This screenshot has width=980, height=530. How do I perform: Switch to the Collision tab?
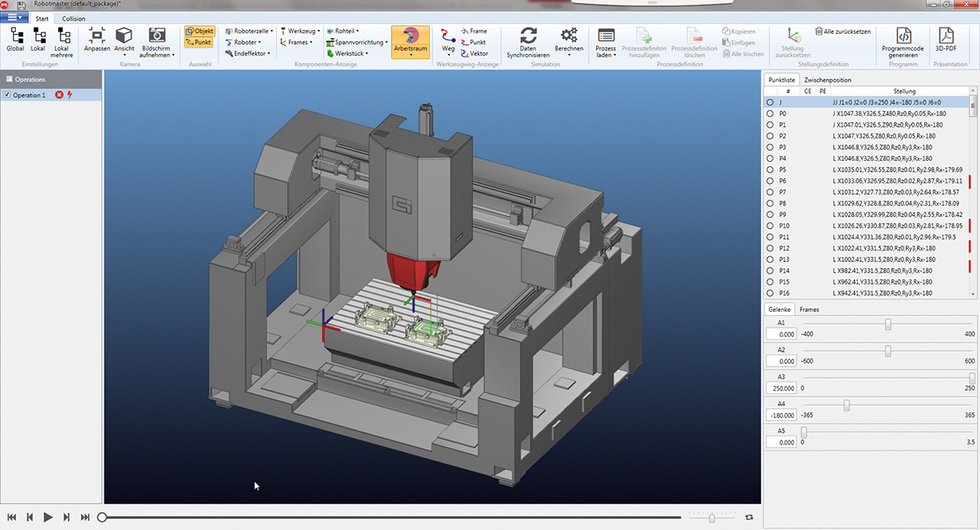coord(72,17)
